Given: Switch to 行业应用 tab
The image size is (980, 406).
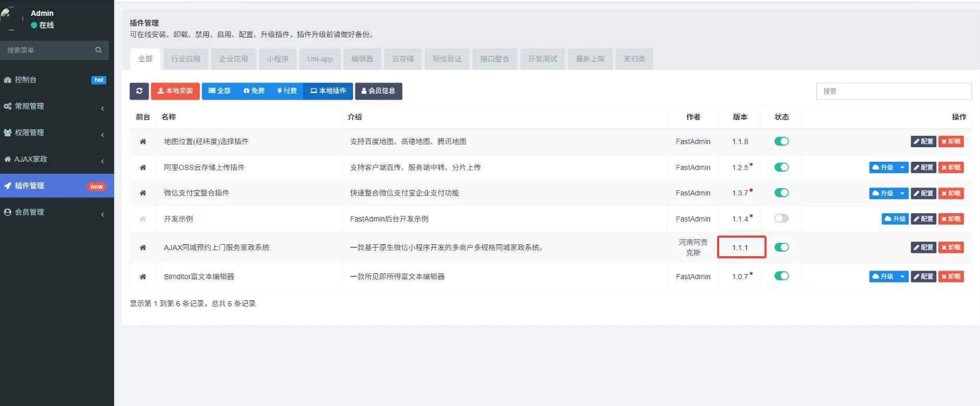Looking at the screenshot, I should point(186,59).
